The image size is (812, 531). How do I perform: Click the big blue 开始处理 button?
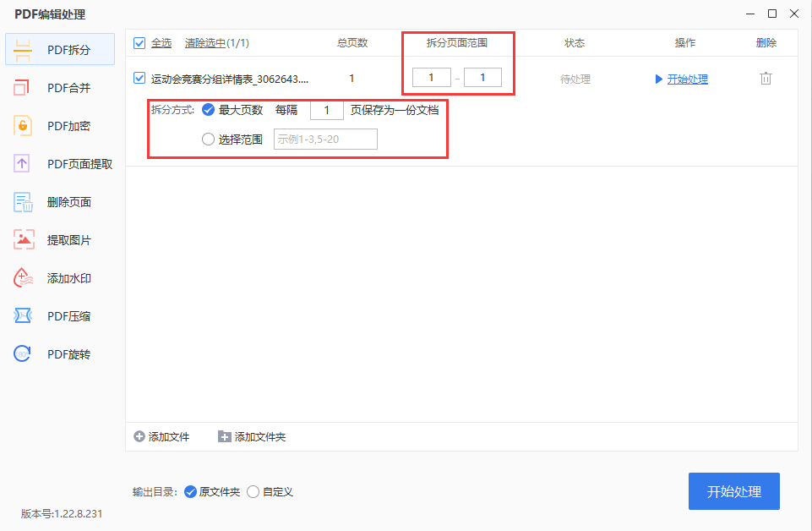coord(733,491)
